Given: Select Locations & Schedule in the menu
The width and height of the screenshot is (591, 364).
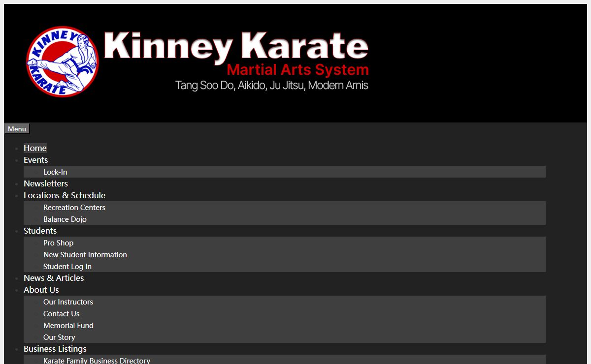Looking at the screenshot, I should click(x=65, y=195).
